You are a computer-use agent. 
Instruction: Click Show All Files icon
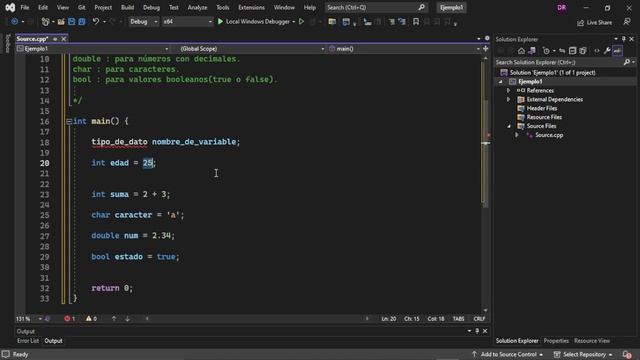click(x=583, y=51)
